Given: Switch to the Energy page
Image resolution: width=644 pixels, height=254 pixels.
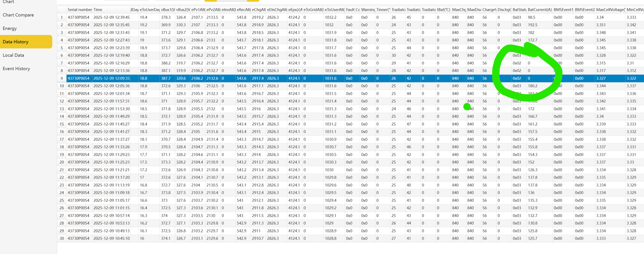Looking at the screenshot, I should (10, 28).
